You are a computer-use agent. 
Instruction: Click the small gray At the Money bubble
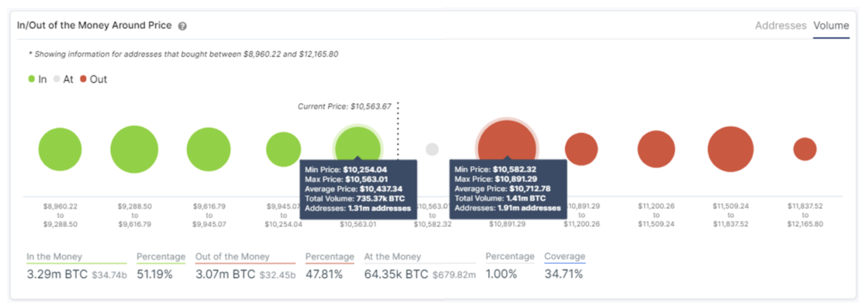[432, 149]
